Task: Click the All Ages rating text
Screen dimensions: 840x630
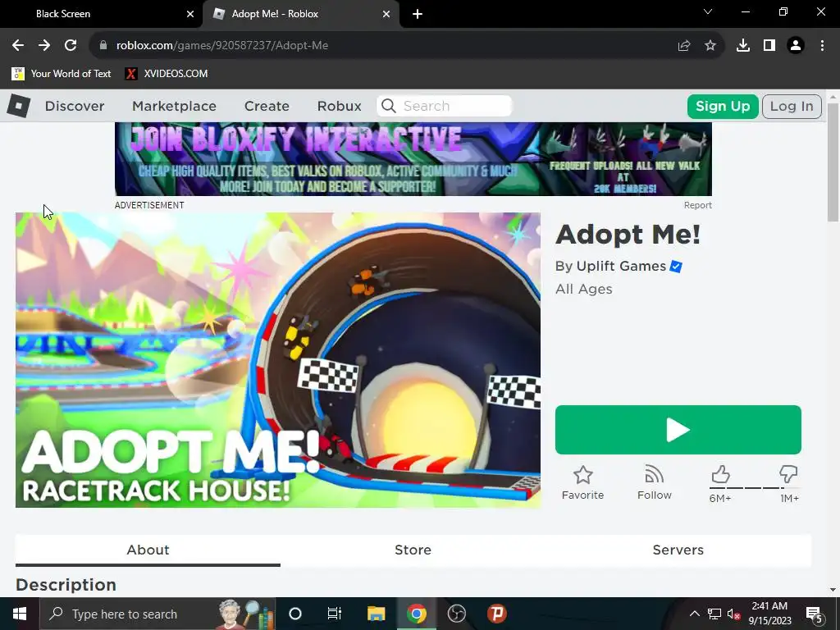Action: (584, 290)
